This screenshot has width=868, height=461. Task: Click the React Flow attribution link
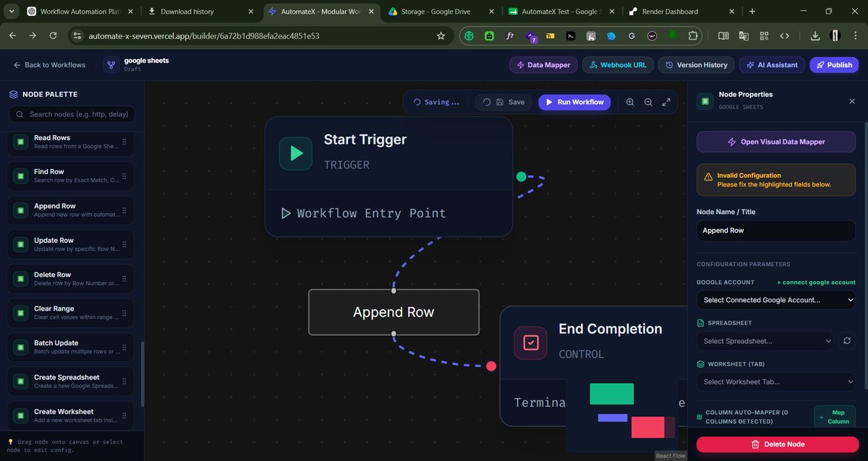click(671, 456)
